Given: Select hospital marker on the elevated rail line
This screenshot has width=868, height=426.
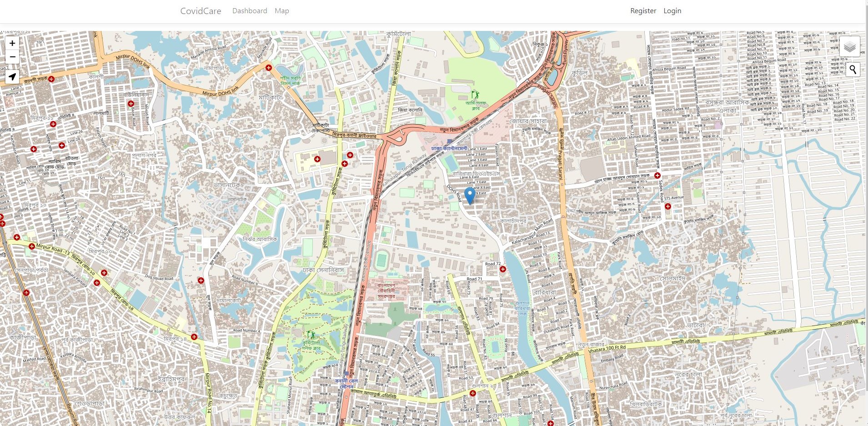Looking at the screenshot, I should (26, 293).
